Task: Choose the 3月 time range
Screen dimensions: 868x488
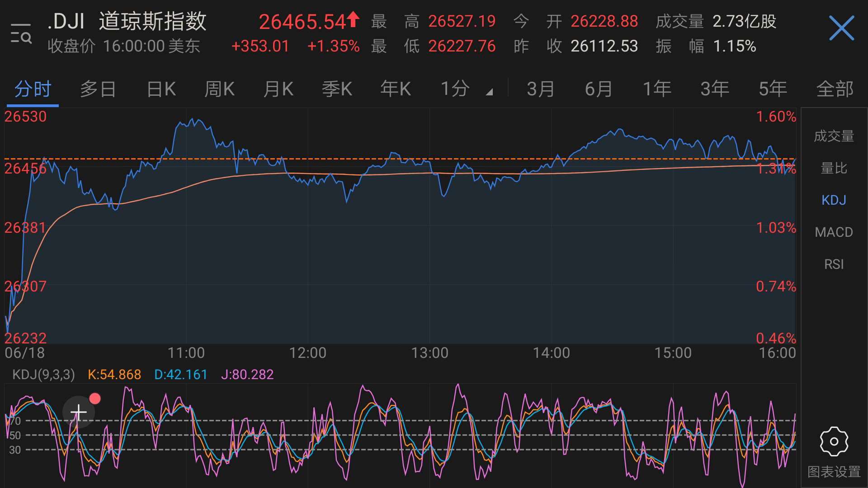Action: (541, 89)
